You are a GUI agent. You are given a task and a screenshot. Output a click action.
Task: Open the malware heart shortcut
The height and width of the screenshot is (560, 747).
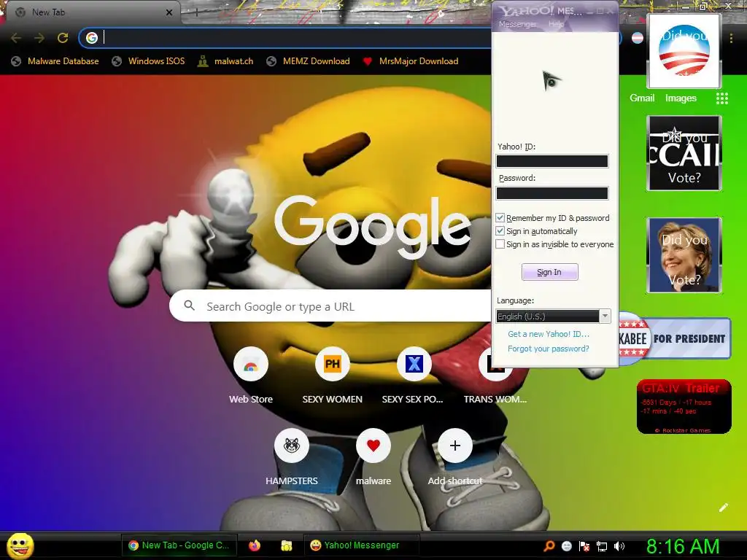(x=373, y=446)
